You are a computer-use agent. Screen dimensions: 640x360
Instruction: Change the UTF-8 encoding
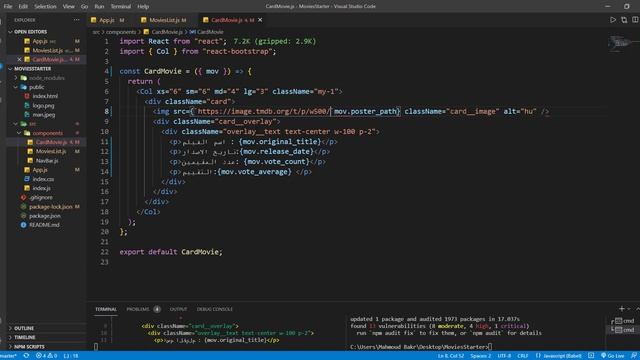504,356
